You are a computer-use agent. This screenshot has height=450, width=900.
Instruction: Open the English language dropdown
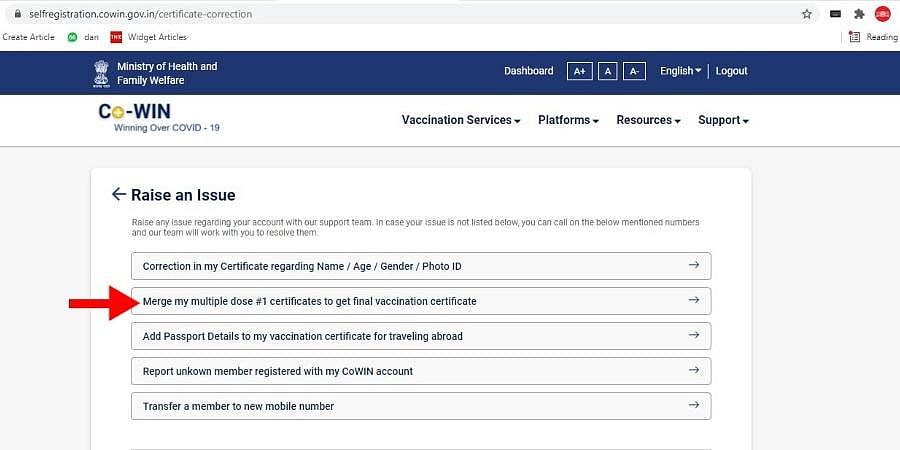tap(680, 71)
